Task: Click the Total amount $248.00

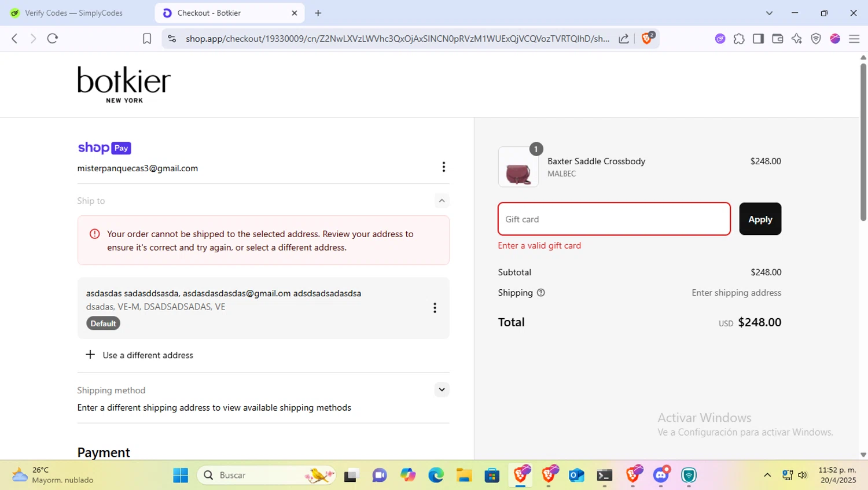Action: [x=760, y=322]
